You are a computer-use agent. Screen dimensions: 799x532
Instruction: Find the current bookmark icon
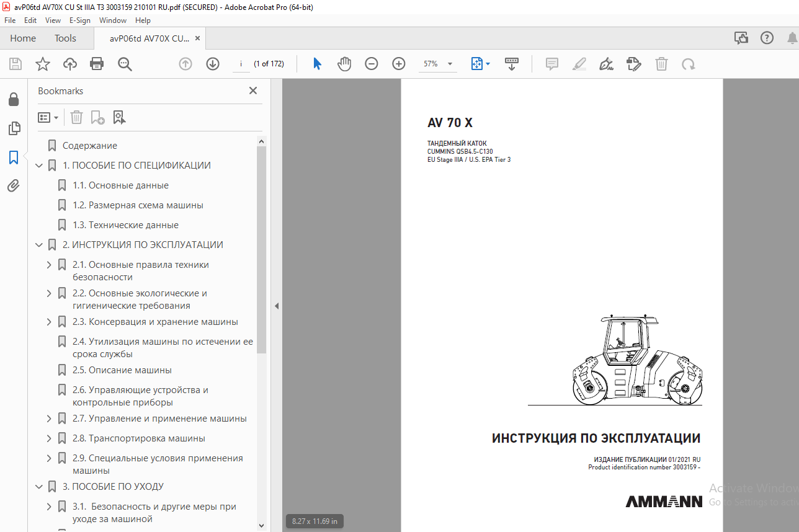tap(119, 117)
